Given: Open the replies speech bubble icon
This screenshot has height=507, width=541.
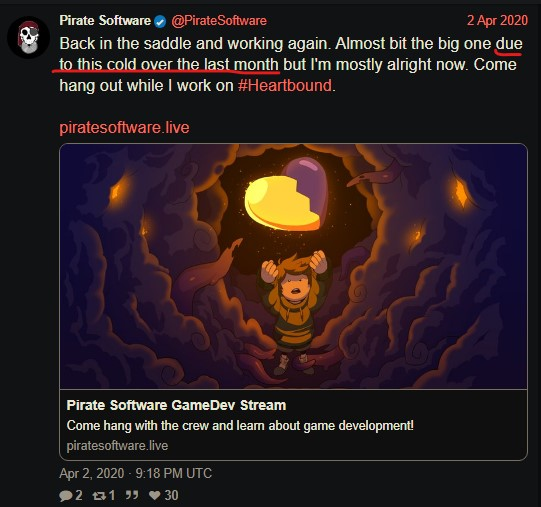Looking at the screenshot, I should point(65,496).
